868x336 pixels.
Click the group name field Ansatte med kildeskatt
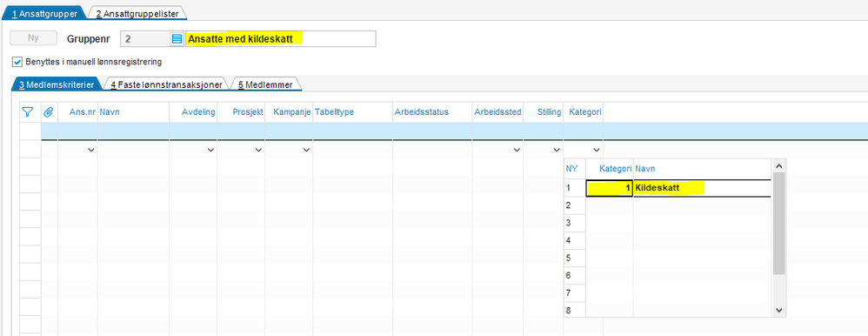(x=281, y=39)
